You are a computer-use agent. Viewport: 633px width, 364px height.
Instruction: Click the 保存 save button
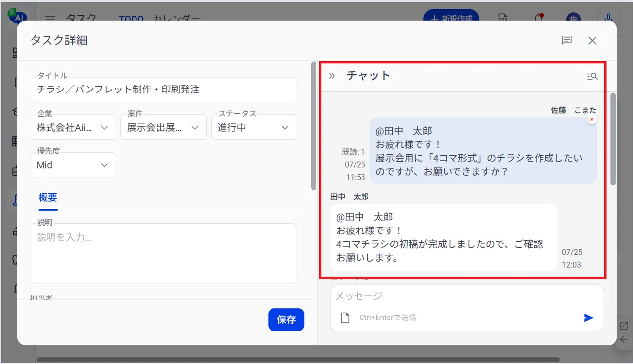286,319
